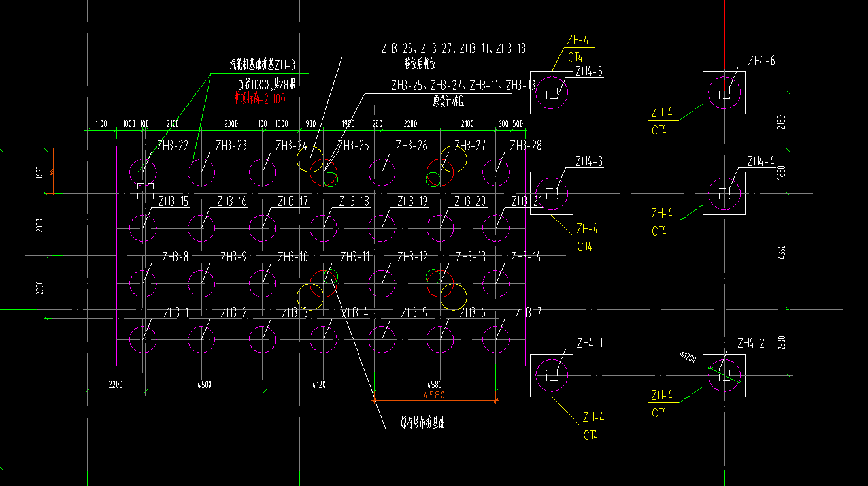Click pile cap label ZH4-3
The width and height of the screenshot is (868, 486).
pyautogui.click(x=589, y=161)
